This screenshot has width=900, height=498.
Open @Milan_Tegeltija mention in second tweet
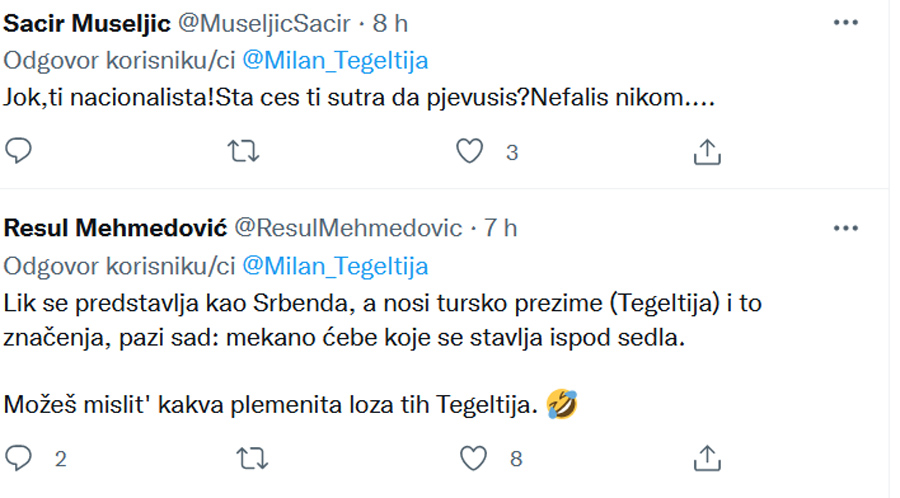335,266
